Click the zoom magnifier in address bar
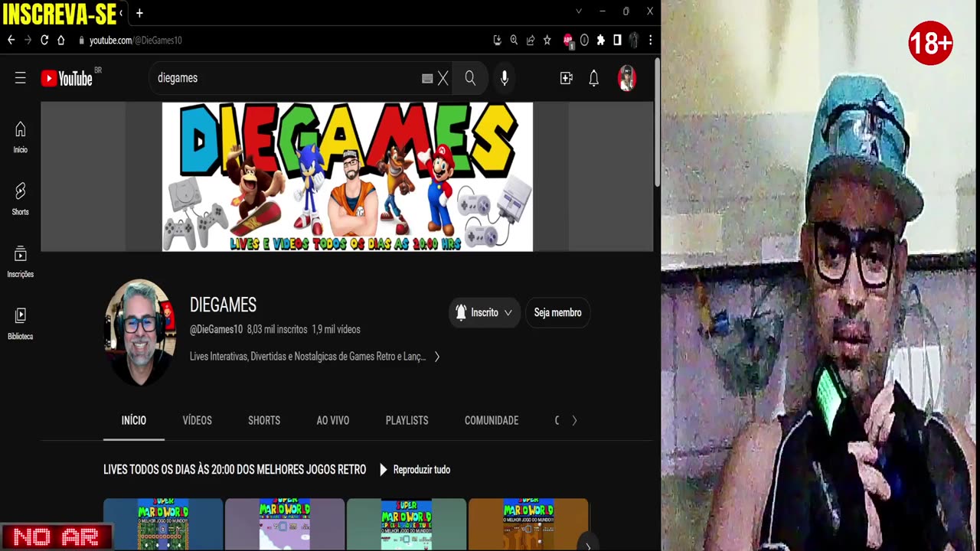980x551 pixels. [514, 40]
